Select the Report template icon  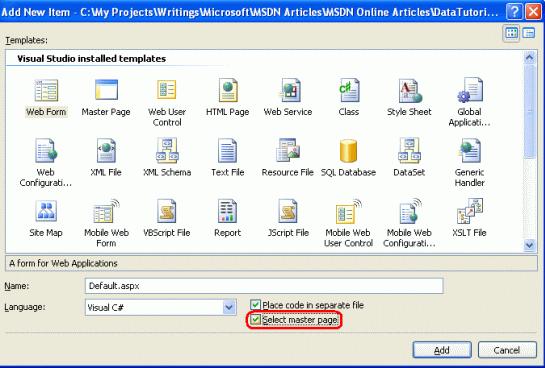pos(227,211)
